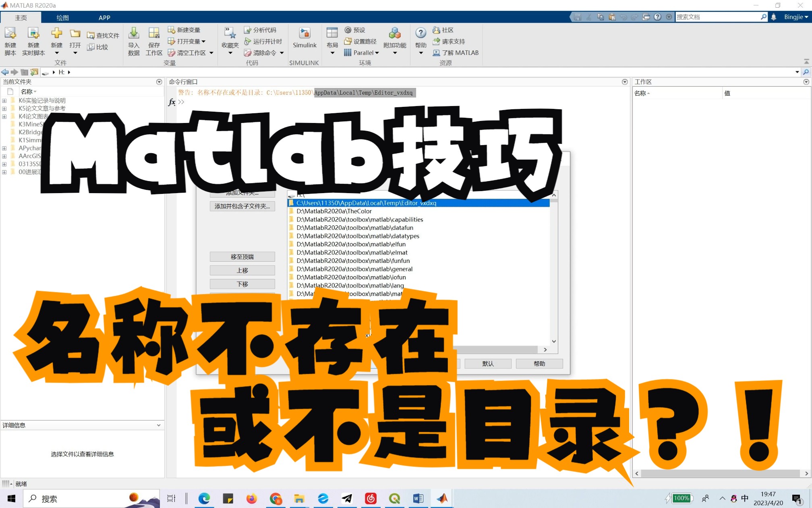812x508 pixels.
Task: Click the Layout (布局) icon
Action: click(332, 33)
